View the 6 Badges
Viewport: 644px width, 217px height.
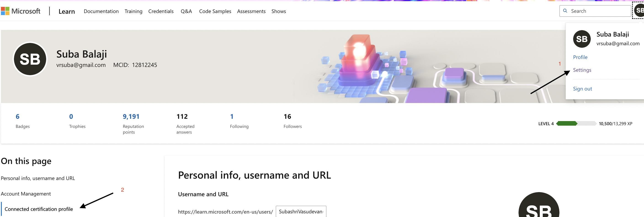pos(22,121)
